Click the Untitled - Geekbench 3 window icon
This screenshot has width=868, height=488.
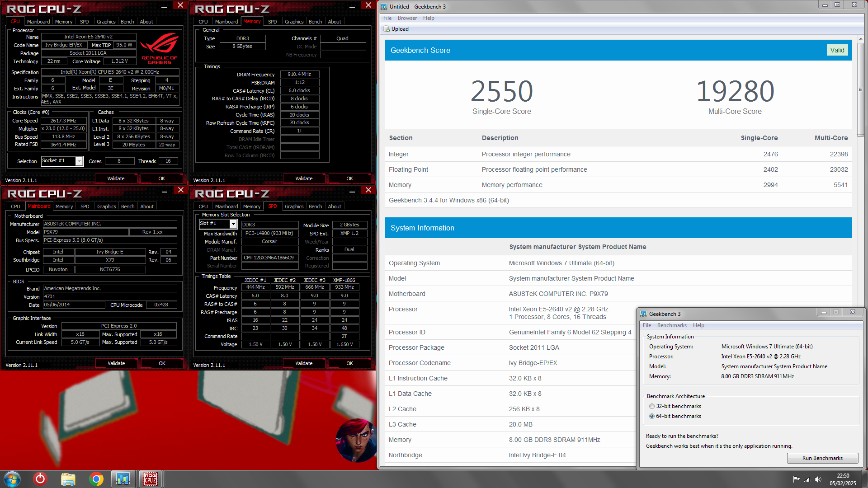point(384,7)
